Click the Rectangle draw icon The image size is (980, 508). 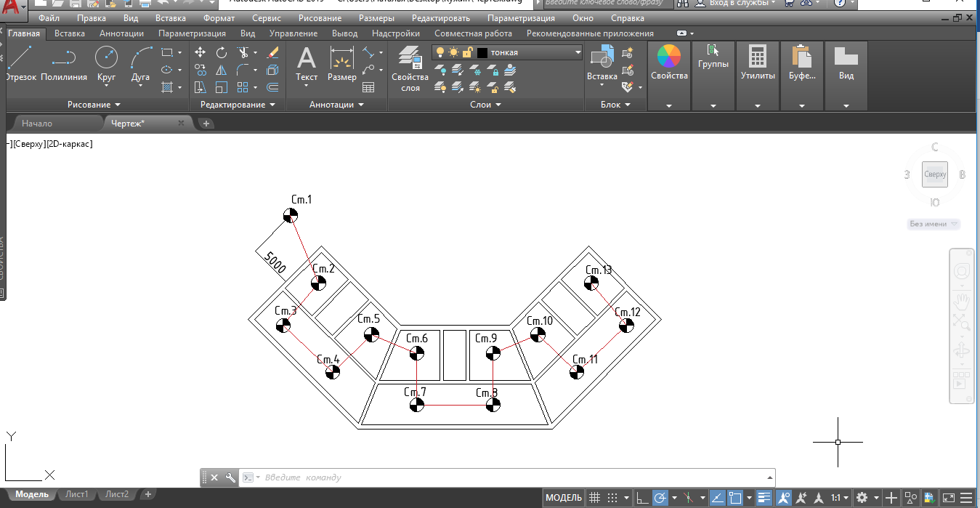click(x=167, y=52)
